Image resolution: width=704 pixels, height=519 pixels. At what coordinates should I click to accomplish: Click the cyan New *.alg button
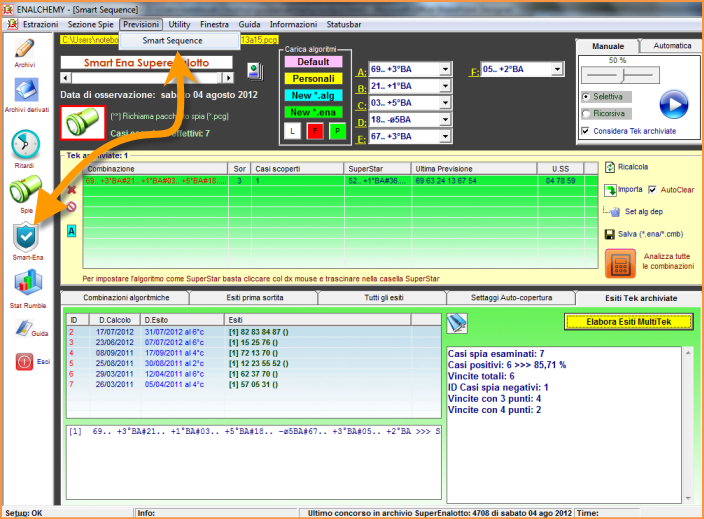pyautogui.click(x=313, y=96)
